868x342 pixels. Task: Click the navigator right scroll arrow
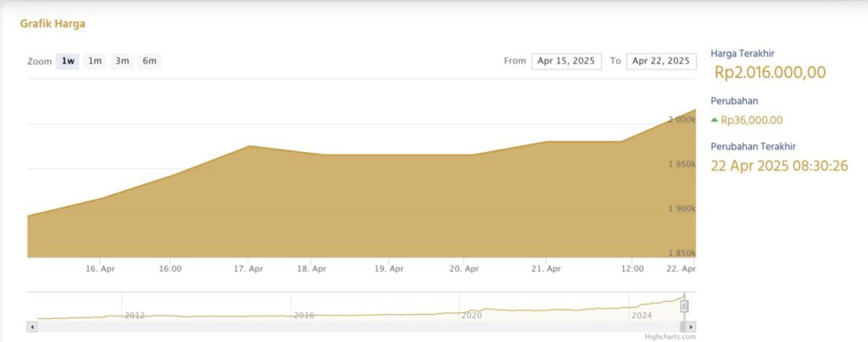691,327
